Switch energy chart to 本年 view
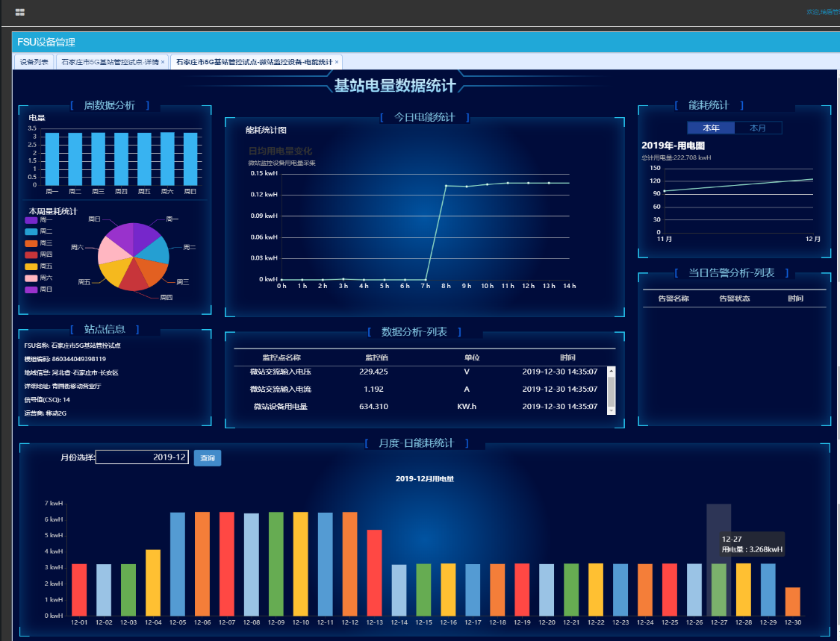The image size is (840, 641). 711,128
